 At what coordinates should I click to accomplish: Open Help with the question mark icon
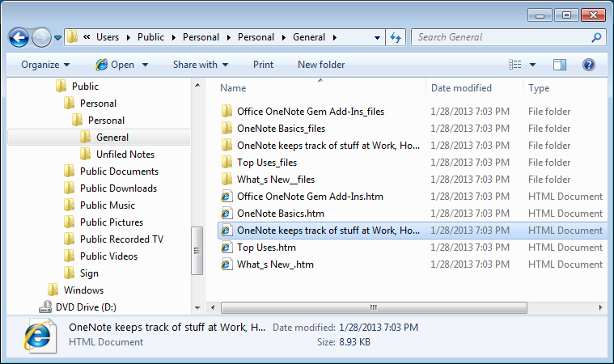pyautogui.click(x=589, y=65)
